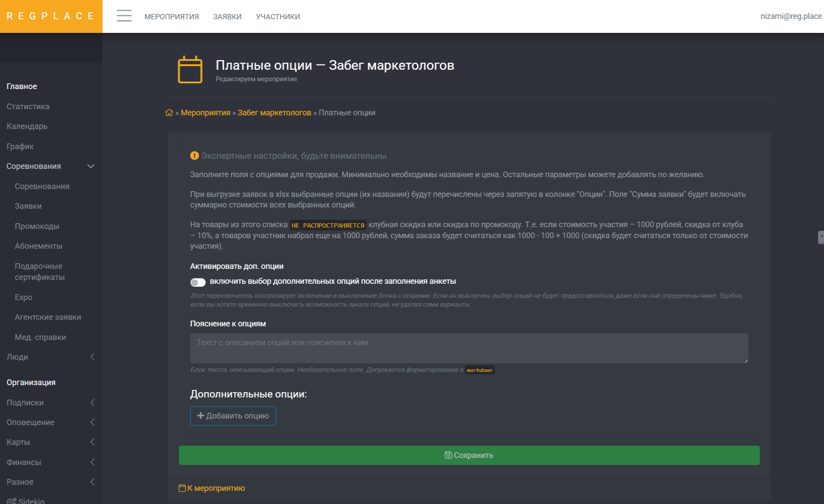Viewport: 824px width, 504px height.
Task: Open Промокоды in the sidebar
Action: pyautogui.click(x=37, y=226)
